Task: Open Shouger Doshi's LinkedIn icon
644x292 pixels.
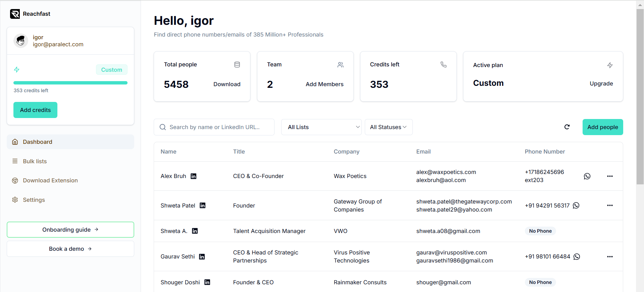Action: coord(207,282)
